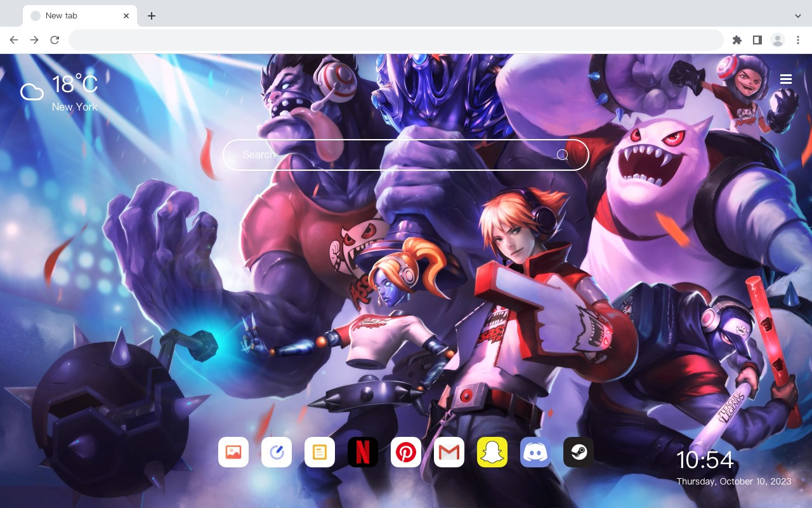Open the yellow notes shortcut

(x=320, y=452)
